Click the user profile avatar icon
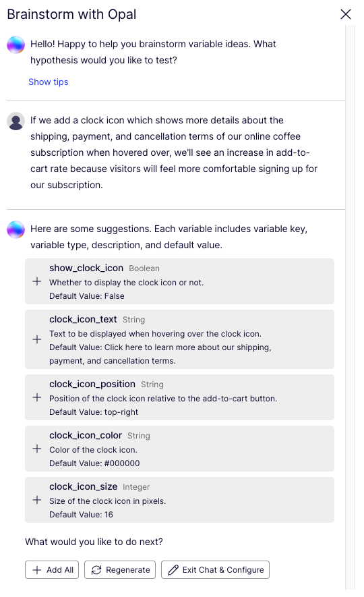 pyautogui.click(x=16, y=121)
